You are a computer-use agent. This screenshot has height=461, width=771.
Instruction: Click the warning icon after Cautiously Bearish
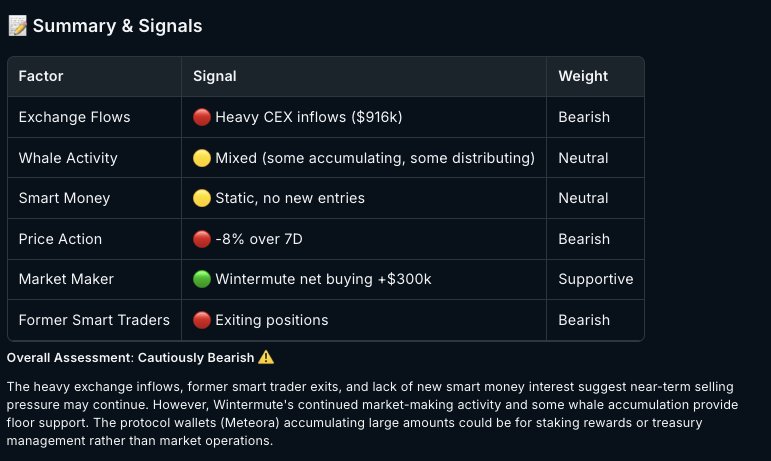(266, 357)
